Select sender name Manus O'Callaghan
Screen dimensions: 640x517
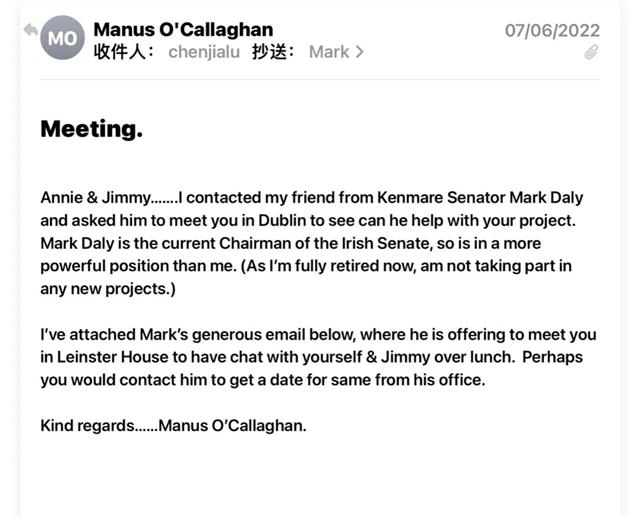tap(183, 30)
